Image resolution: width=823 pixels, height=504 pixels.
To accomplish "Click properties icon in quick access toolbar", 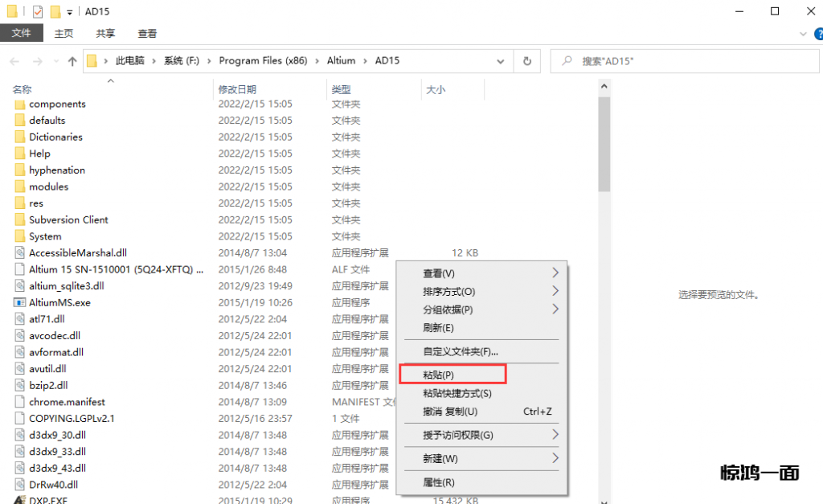I will click(38, 11).
